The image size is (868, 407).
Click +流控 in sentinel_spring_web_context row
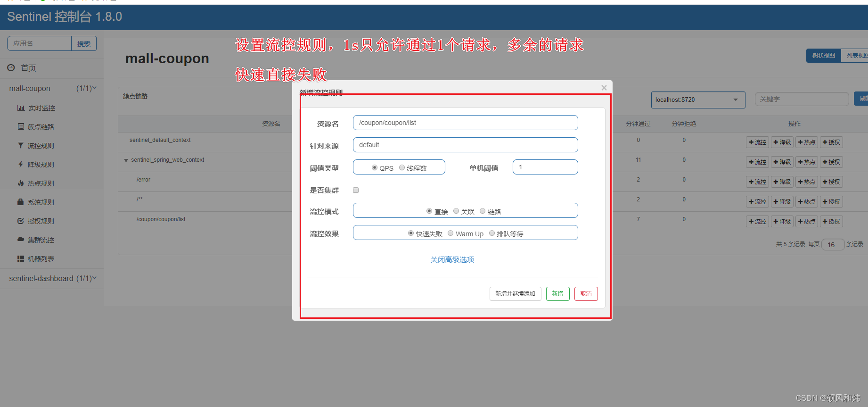tap(757, 162)
